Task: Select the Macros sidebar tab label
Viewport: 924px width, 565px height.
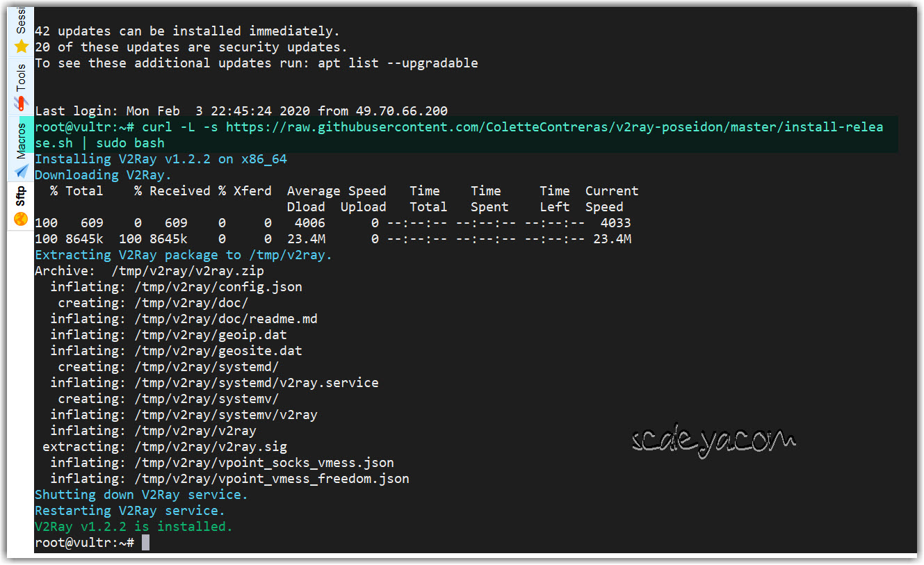Action: click(x=21, y=141)
